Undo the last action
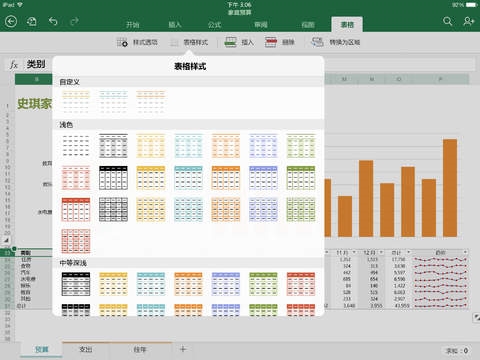480x360 pixels. 53,22
